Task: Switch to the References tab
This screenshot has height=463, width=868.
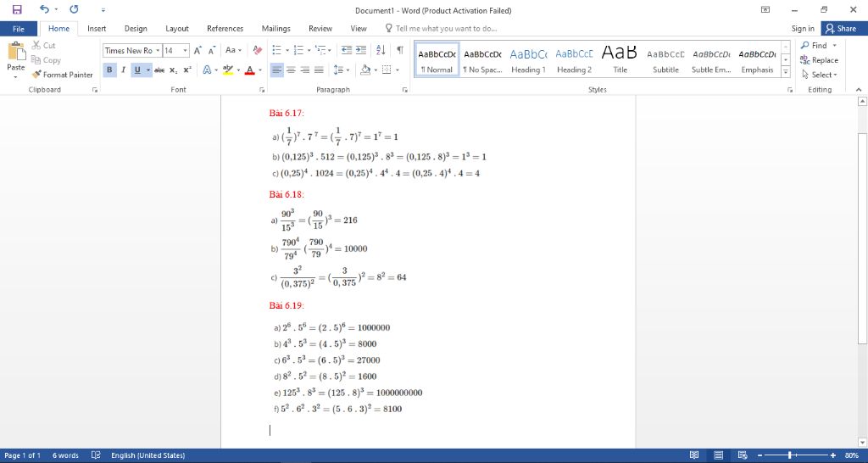Action: click(x=225, y=28)
